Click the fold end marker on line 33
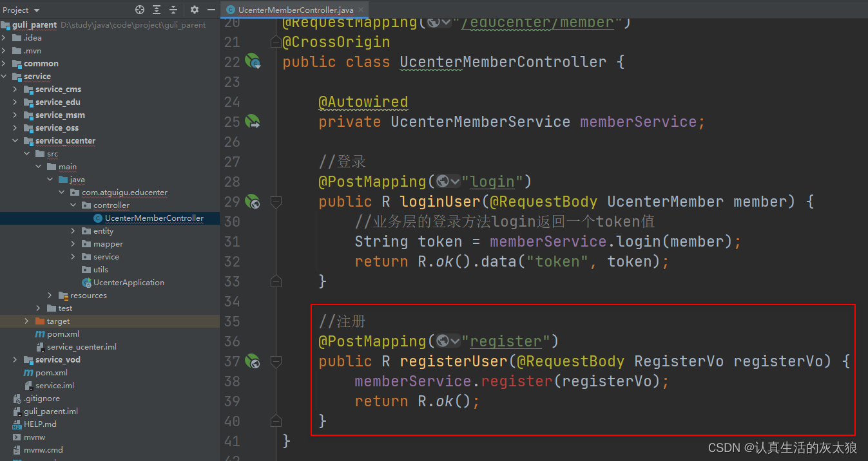868x461 pixels. (x=276, y=281)
